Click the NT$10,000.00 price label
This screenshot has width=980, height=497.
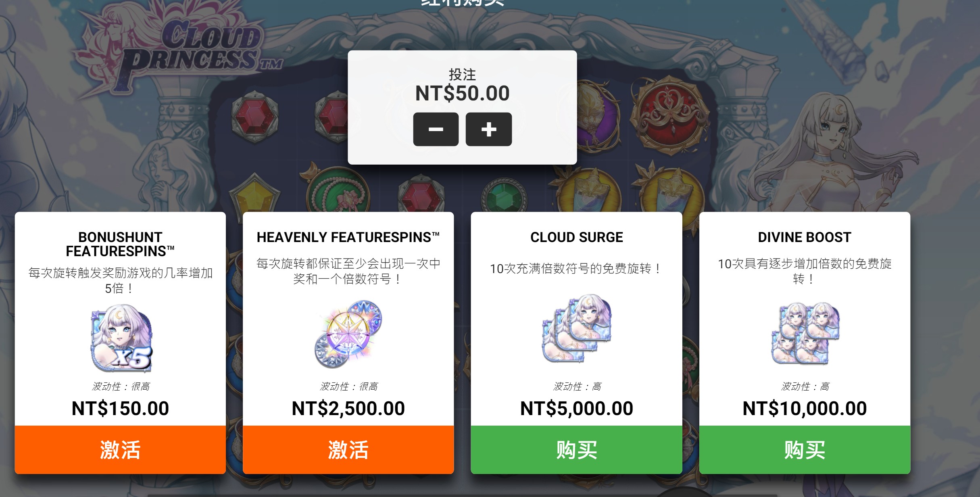805,408
